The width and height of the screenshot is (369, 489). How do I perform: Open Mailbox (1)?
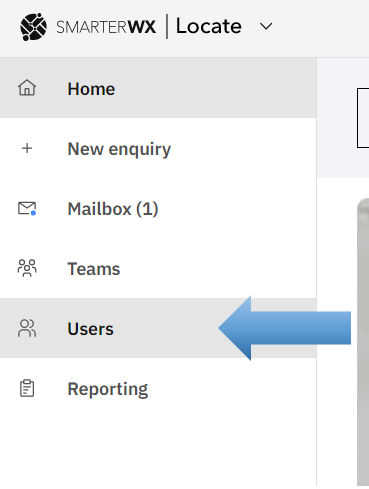158,209
